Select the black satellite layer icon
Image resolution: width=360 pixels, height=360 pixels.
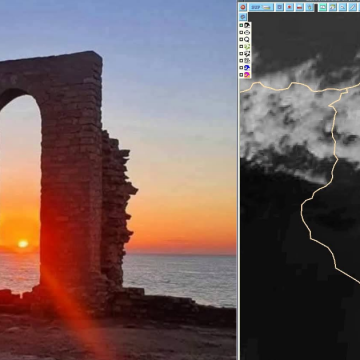[247, 25]
